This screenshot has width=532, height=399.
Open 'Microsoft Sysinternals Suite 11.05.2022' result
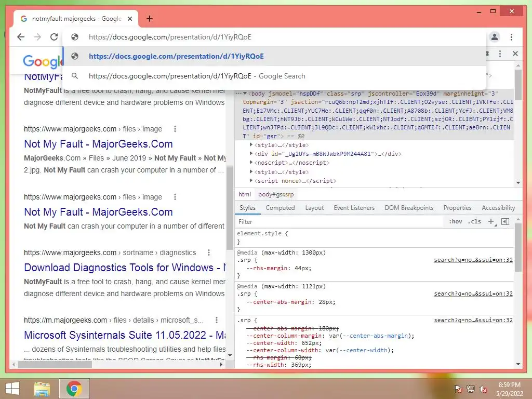pos(125,335)
